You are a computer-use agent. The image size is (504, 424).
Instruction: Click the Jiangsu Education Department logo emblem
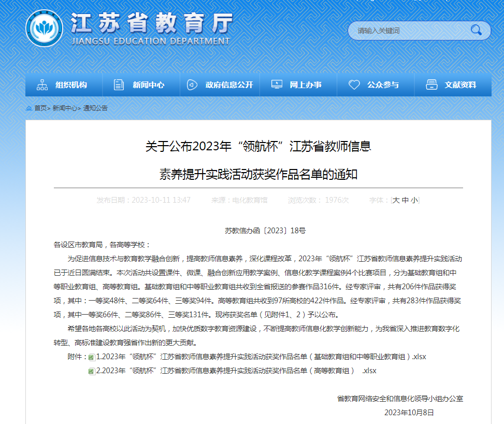click(46, 30)
